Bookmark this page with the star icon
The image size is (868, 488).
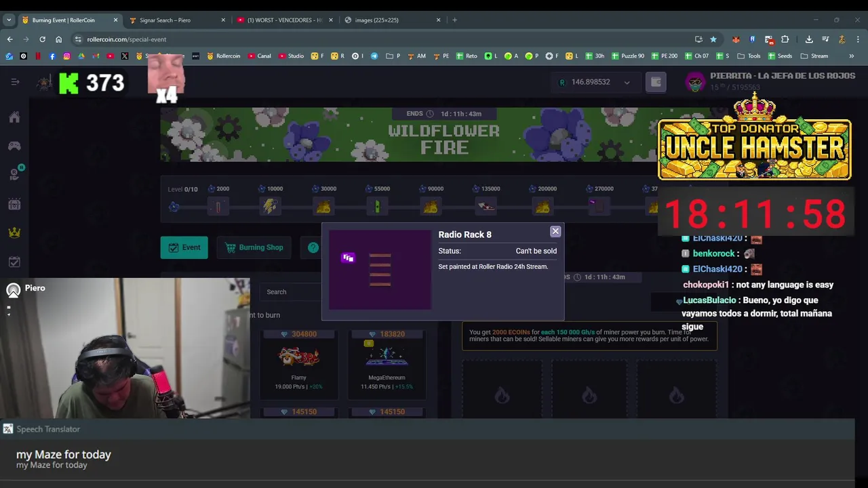point(713,39)
